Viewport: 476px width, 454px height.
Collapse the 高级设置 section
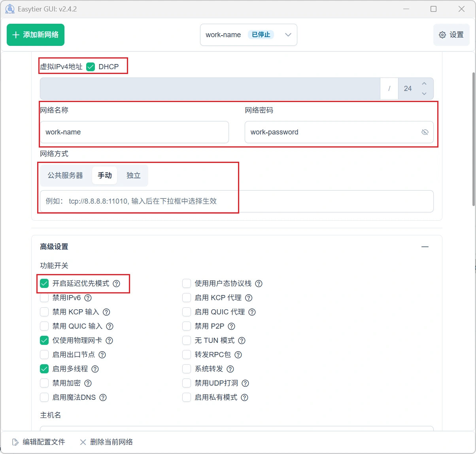425,247
